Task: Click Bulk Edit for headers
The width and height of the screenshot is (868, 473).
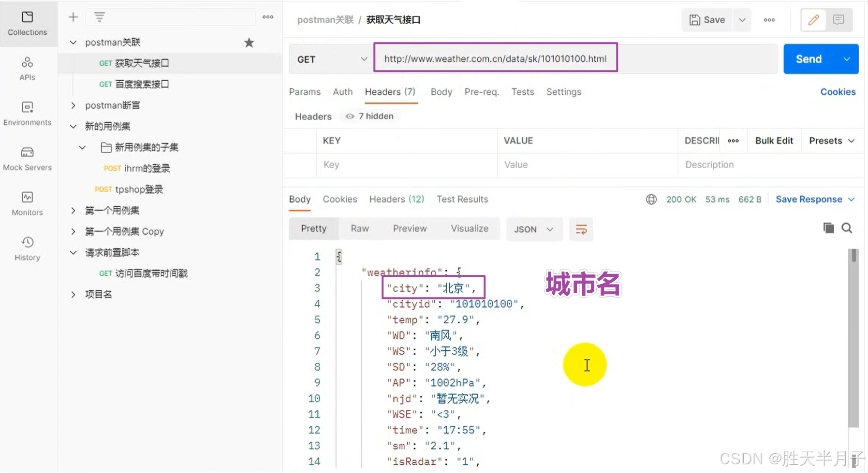Action: [774, 141]
